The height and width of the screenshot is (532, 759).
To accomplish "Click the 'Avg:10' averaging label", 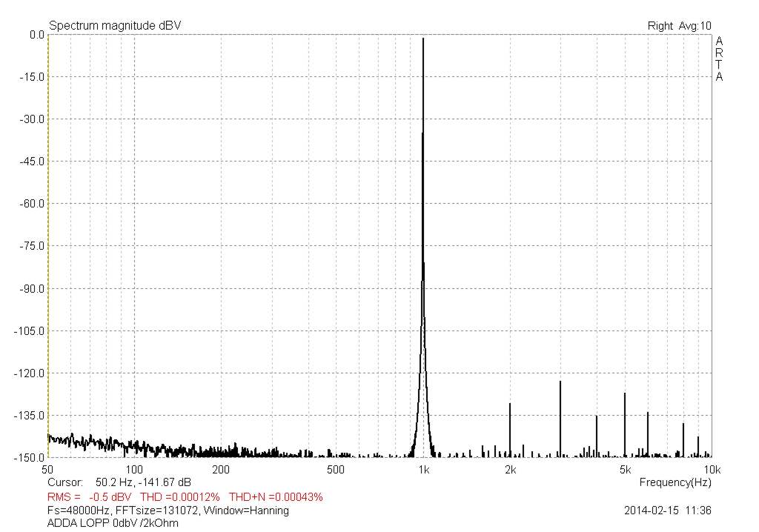I will click(x=695, y=26).
